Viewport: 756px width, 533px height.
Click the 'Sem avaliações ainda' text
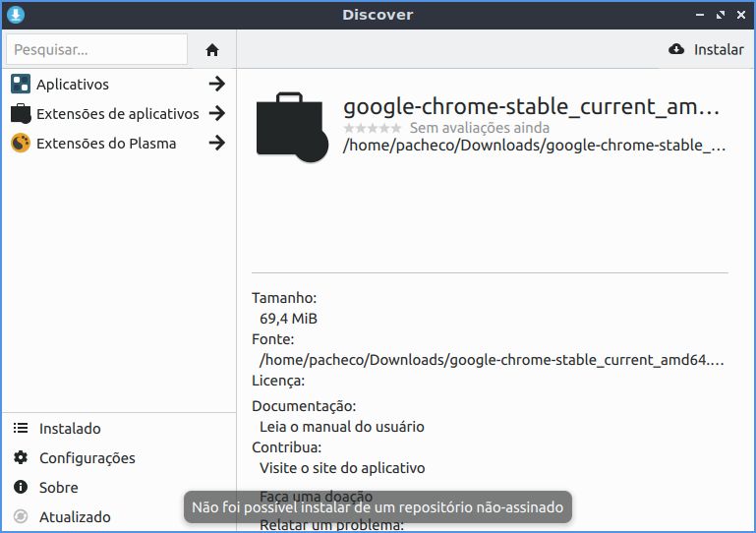tap(480, 128)
